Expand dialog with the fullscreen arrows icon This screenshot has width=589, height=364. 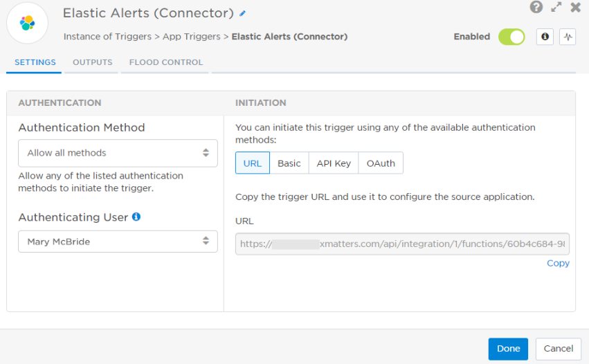(x=556, y=7)
